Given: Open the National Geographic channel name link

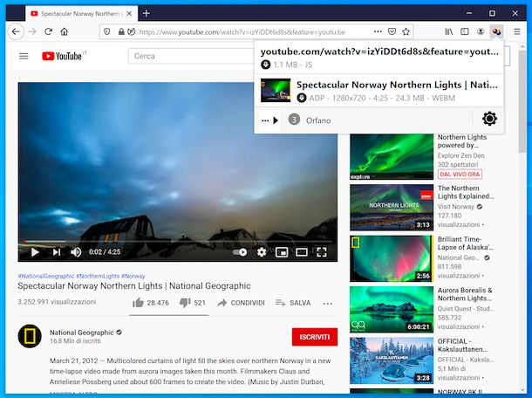Looking at the screenshot, I should 82,333.
